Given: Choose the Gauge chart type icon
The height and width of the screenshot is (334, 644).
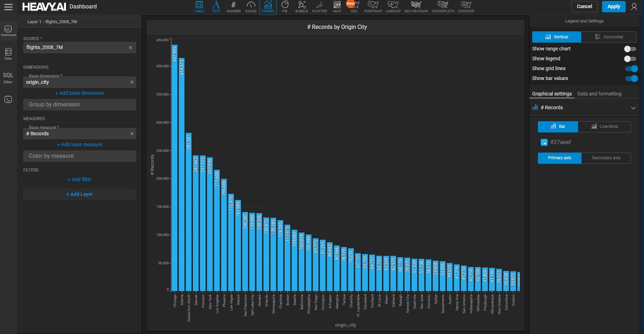Looking at the screenshot, I should (x=251, y=7).
